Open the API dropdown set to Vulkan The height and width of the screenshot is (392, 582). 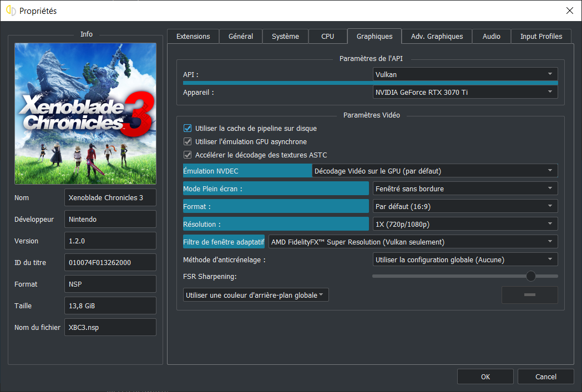[465, 74]
